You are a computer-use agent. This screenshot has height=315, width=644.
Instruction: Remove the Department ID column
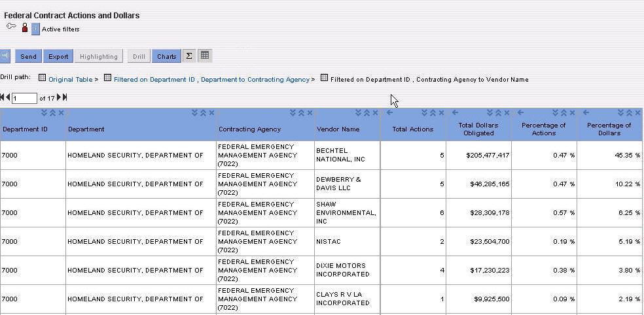61,113
